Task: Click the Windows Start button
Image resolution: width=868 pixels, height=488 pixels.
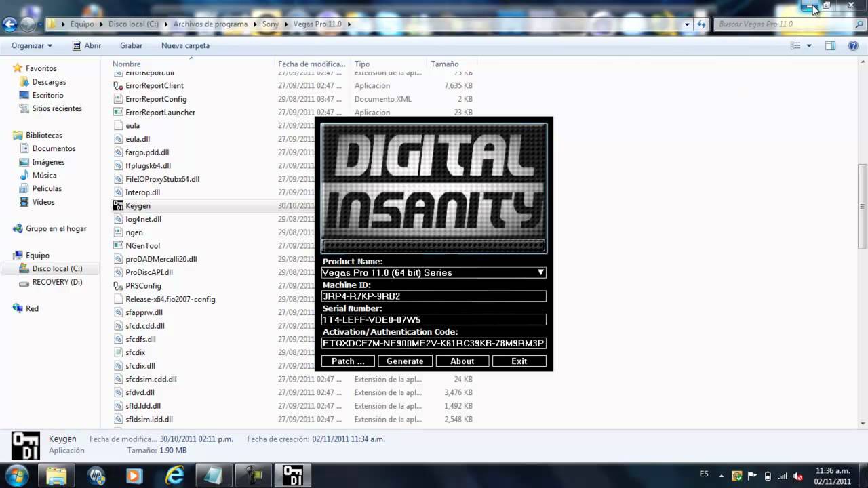Action: [16, 474]
